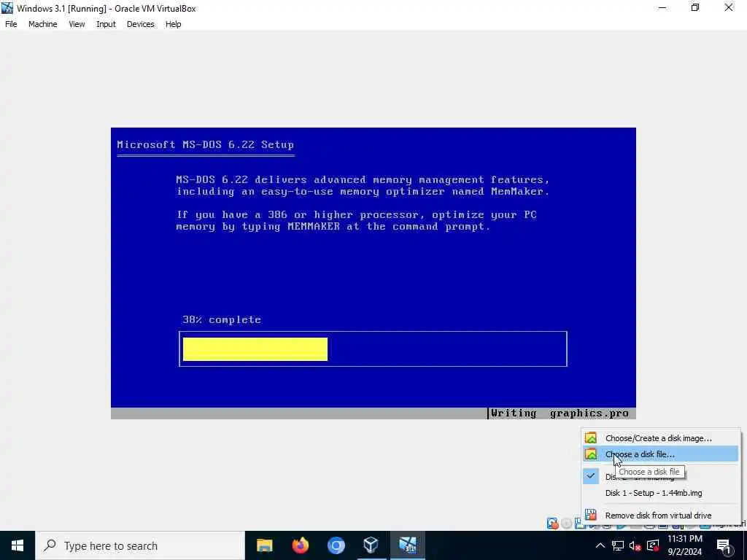
Task: Click the running Windows 3.1 VM taskbar icon
Action: [x=407, y=545]
